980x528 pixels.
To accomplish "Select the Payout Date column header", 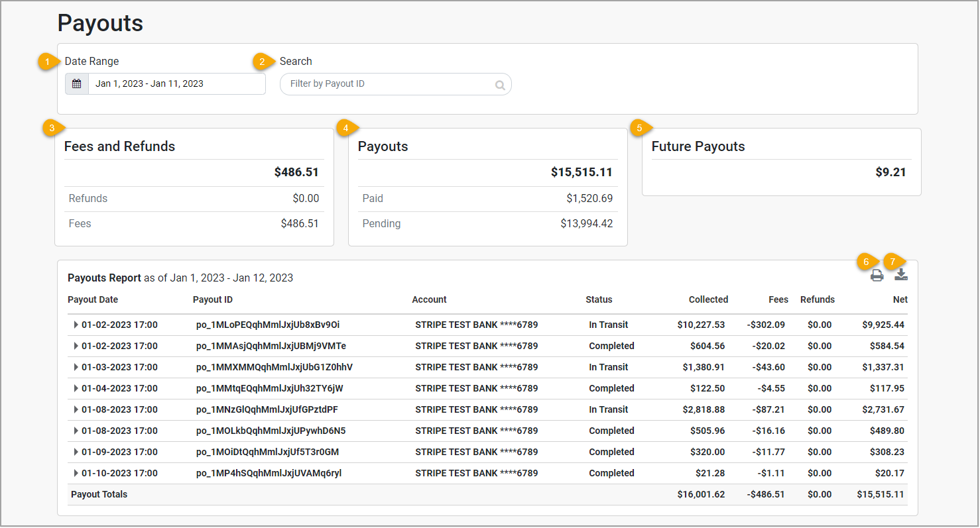I will [92, 299].
